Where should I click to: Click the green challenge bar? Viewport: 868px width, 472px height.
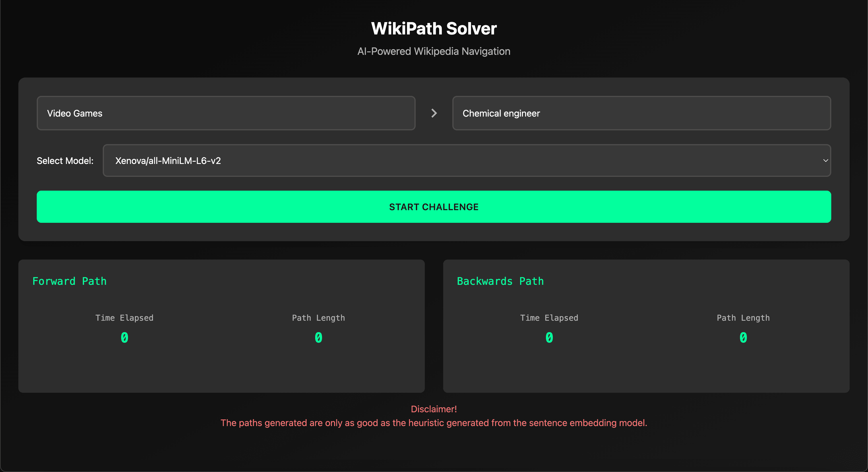(434, 207)
